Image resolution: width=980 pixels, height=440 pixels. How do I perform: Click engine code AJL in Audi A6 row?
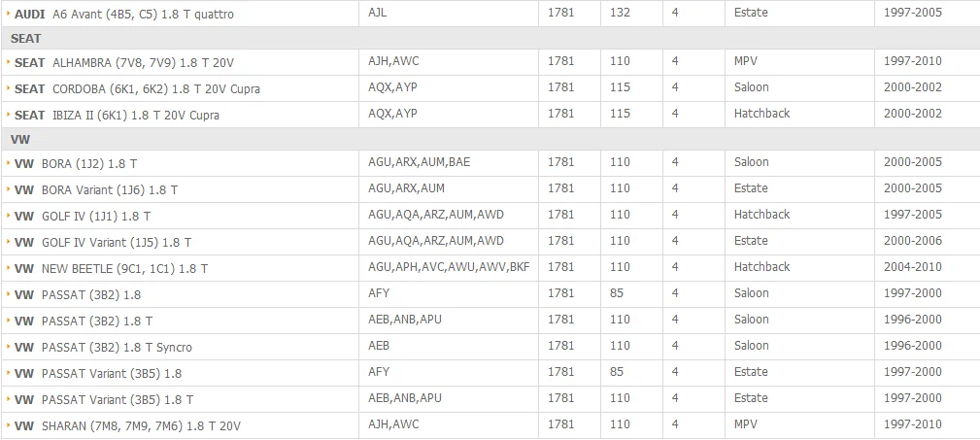(378, 13)
